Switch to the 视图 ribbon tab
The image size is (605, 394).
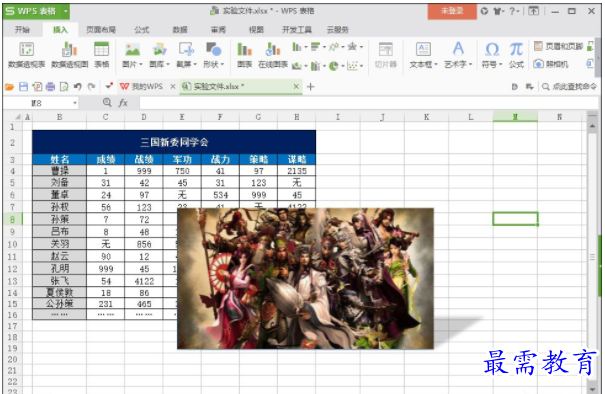[x=256, y=30]
